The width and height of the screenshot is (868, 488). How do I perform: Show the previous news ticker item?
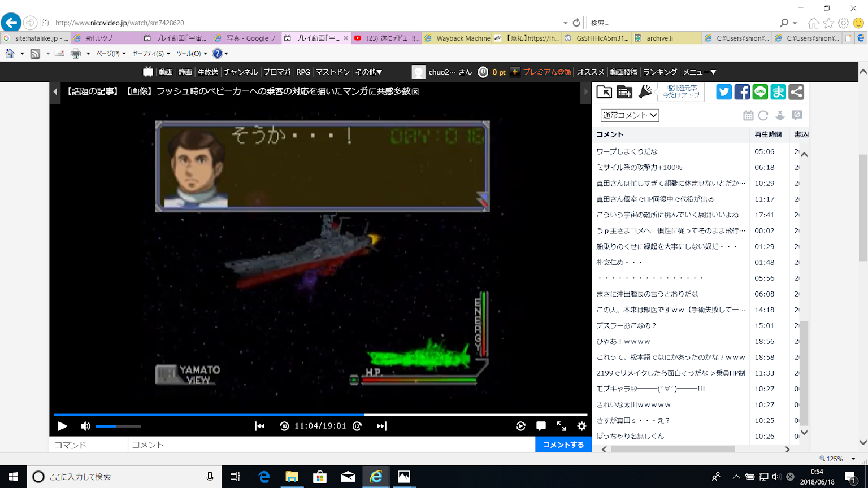click(x=55, y=91)
